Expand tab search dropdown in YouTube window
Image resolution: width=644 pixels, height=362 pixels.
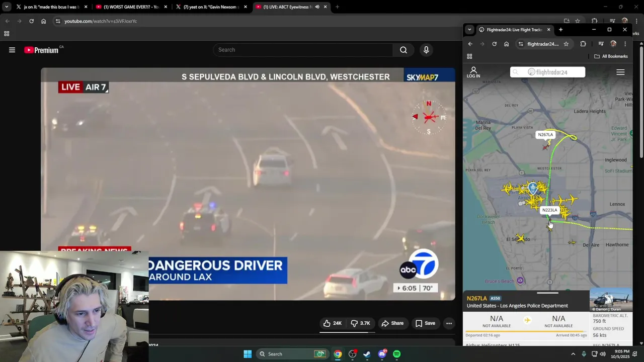pos(6,7)
